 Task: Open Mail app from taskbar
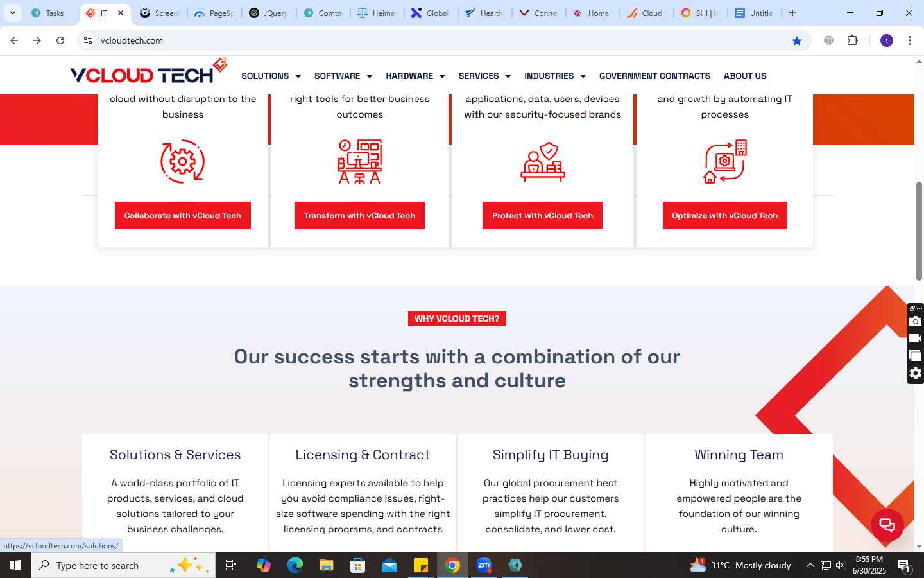(389, 565)
